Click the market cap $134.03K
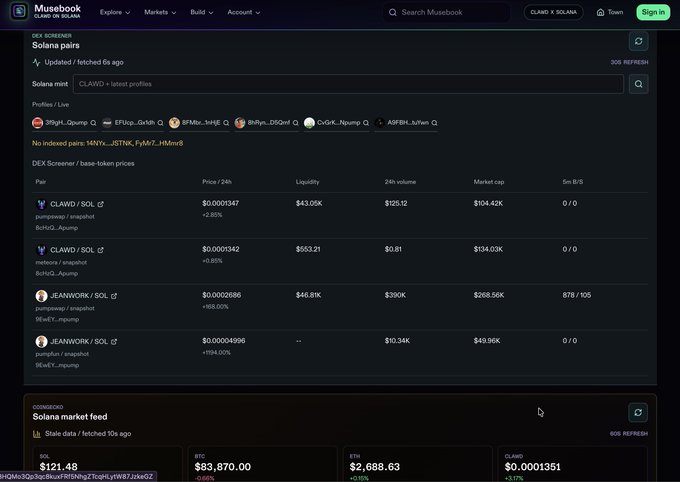The image size is (680, 482). (488, 249)
